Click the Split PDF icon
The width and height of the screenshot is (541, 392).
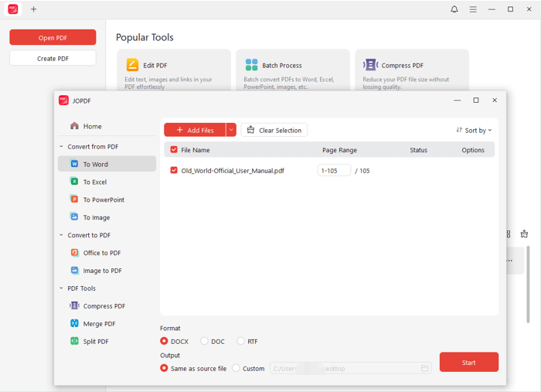click(x=74, y=341)
